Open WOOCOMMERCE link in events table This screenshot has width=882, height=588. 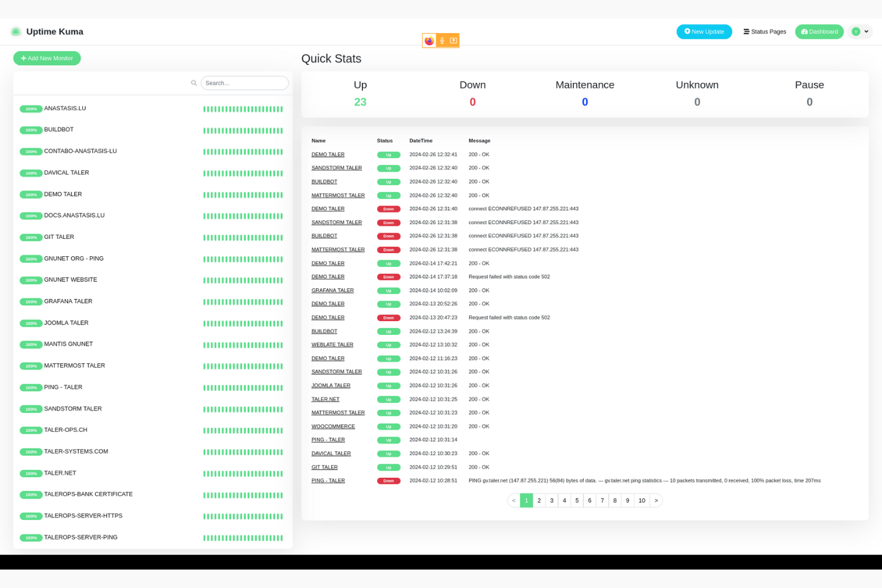pos(333,427)
